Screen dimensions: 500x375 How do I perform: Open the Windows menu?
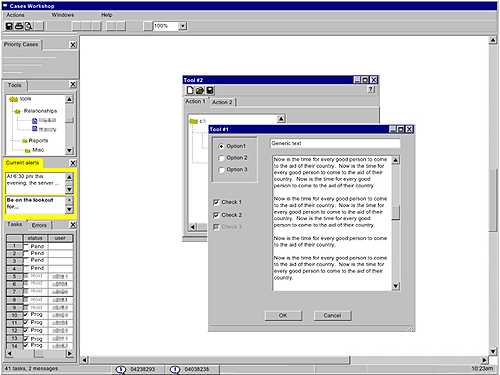tap(63, 15)
